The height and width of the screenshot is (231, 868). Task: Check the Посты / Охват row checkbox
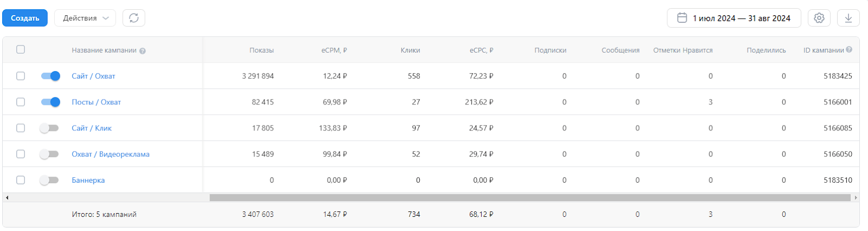[21, 102]
